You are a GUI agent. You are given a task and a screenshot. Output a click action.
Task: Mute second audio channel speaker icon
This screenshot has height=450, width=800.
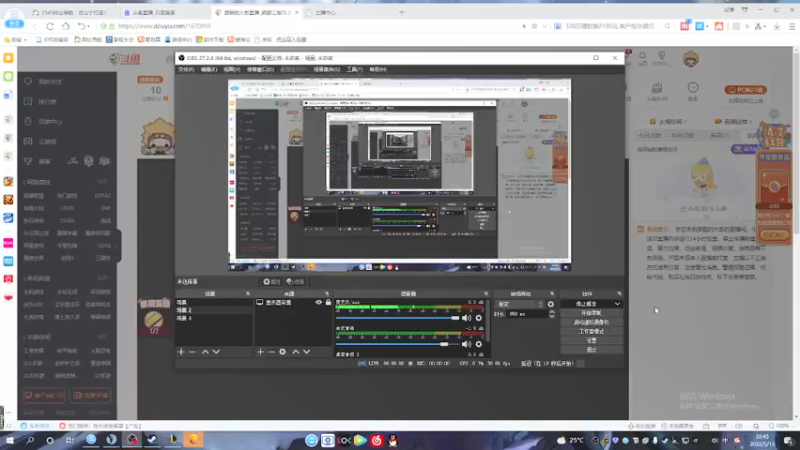click(466, 344)
